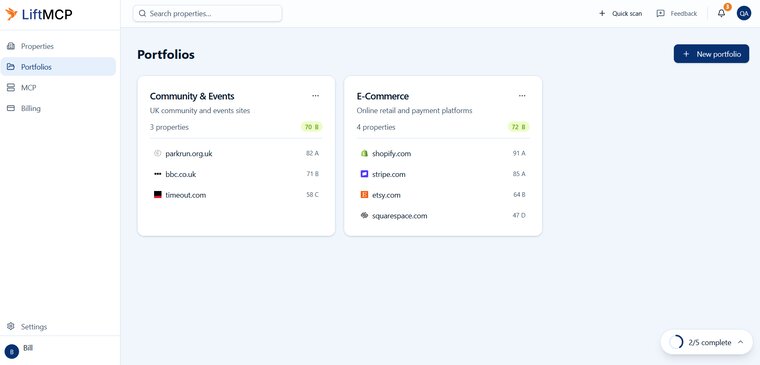
Task: Click the Feedback speech bubble icon
Action: 661,14
